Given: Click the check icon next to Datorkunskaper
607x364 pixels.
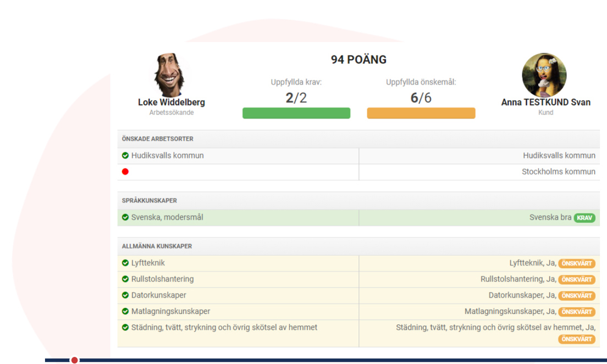Looking at the screenshot, I should pyautogui.click(x=125, y=295).
